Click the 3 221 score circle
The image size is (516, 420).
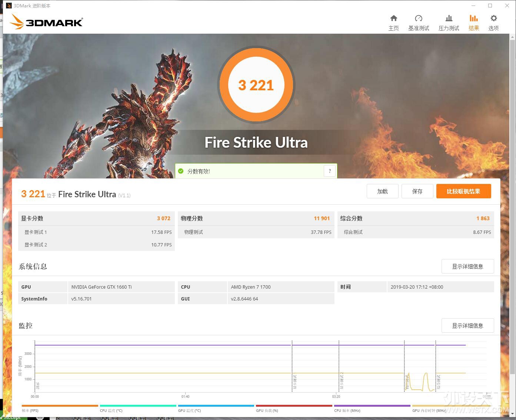256,85
